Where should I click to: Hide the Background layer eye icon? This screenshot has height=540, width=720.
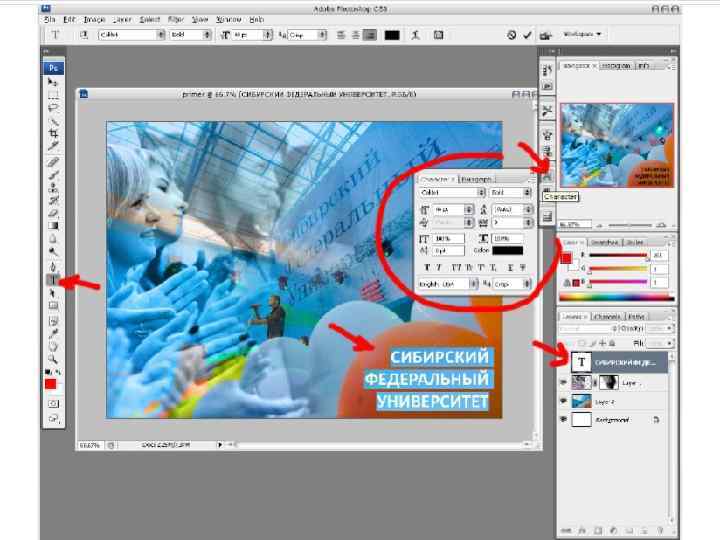coord(564,419)
